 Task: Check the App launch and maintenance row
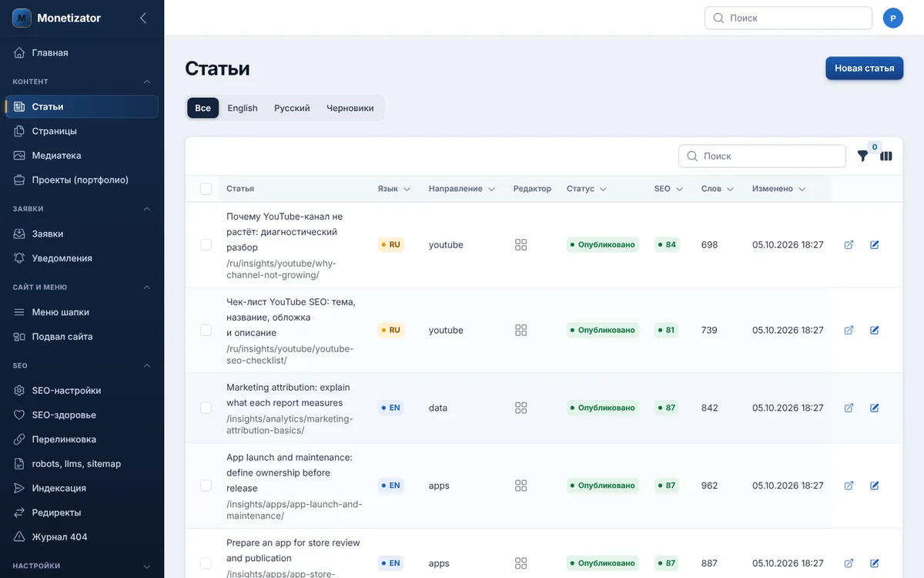[x=206, y=486]
